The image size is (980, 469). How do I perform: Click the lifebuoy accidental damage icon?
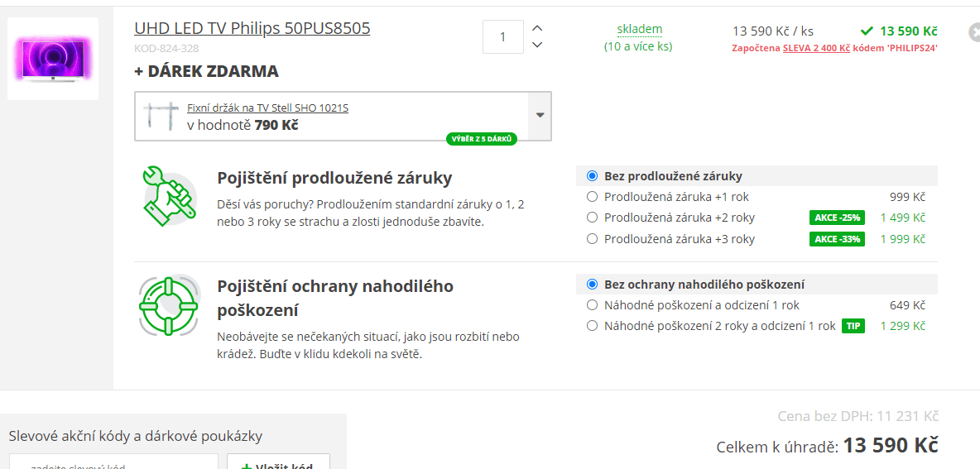pos(169,304)
